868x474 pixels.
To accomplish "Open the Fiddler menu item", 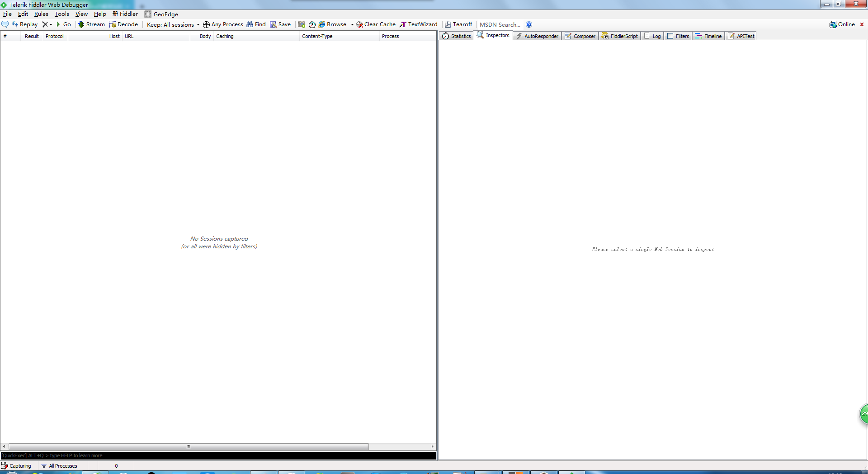I will (125, 14).
